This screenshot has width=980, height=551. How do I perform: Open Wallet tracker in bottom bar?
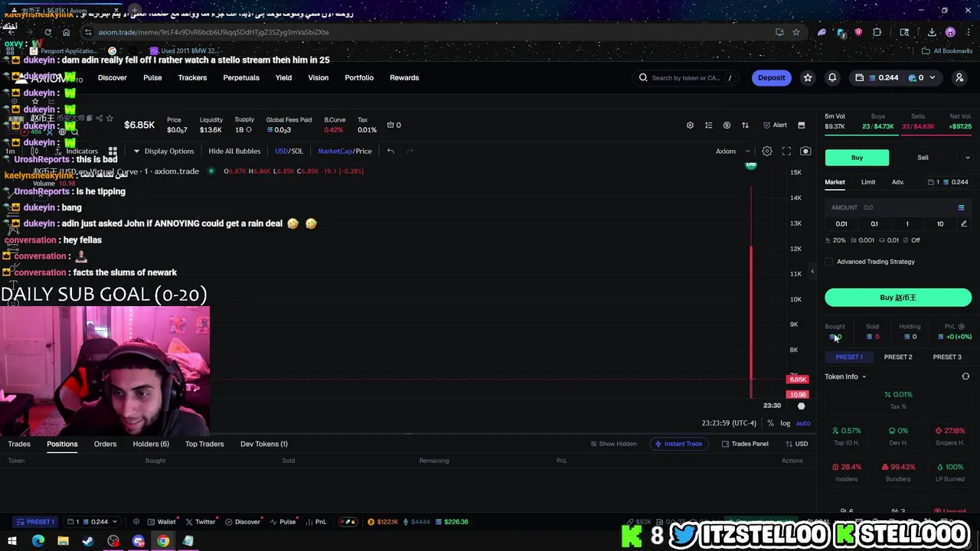[x=162, y=522]
